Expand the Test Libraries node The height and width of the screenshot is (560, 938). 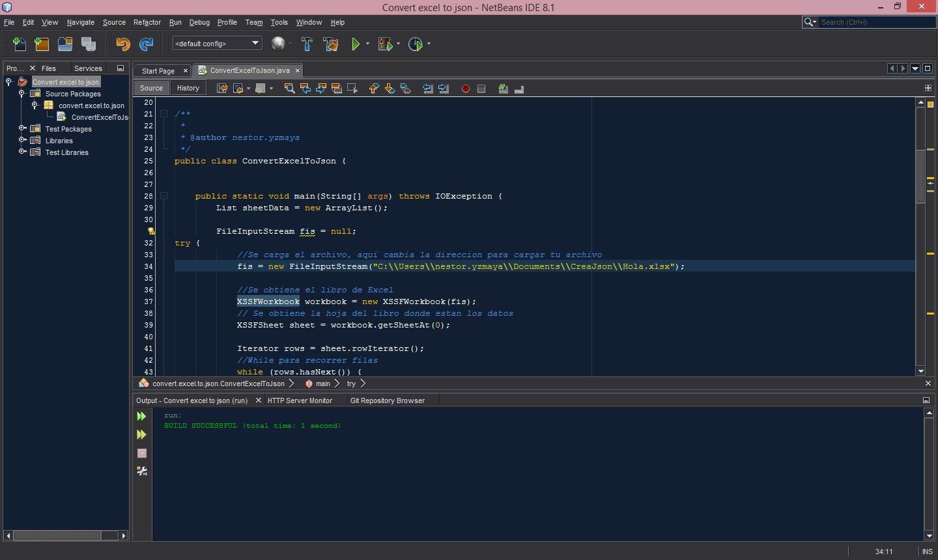[x=21, y=152]
